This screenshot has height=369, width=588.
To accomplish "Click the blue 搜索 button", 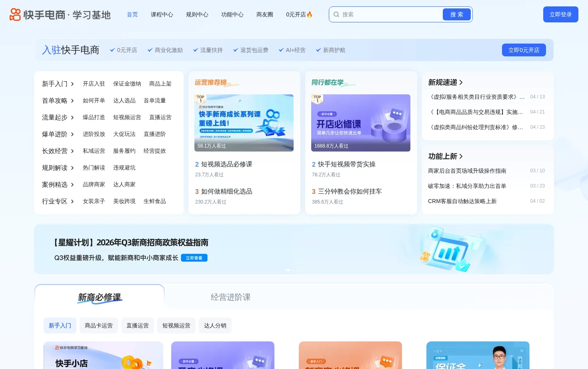I will pos(457,14).
